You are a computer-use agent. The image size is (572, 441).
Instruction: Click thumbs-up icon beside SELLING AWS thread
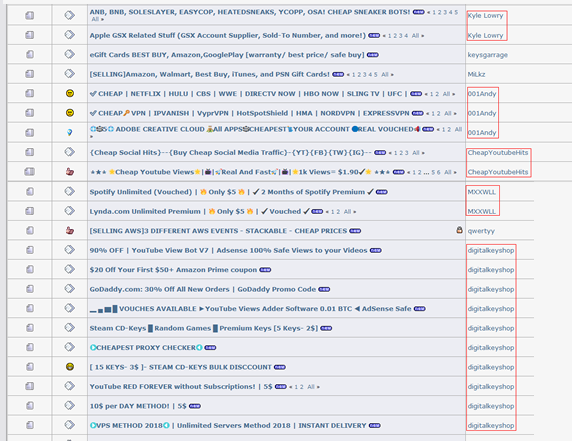70,230
